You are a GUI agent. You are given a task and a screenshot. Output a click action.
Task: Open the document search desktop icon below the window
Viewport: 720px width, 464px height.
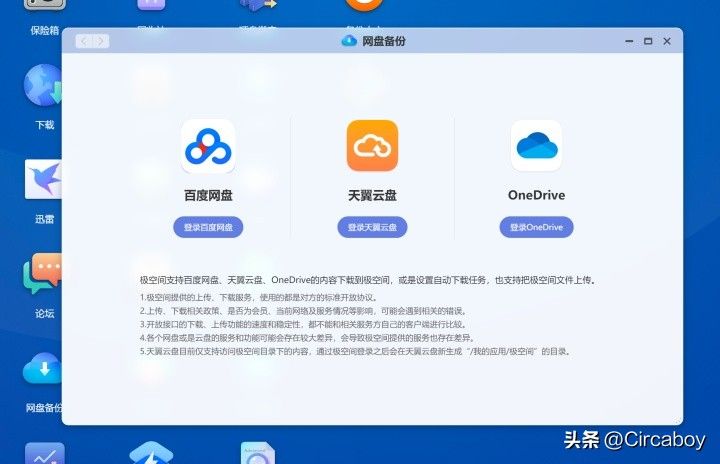[x=258, y=453]
